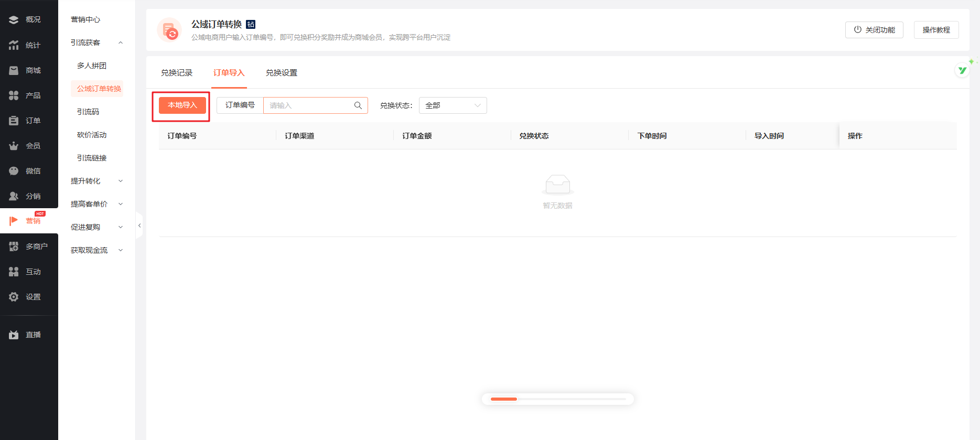Image resolution: width=980 pixels, height=440 pixels.
Task: Expand the 获取现金流 menu group
Action: (x=121, y=250)
